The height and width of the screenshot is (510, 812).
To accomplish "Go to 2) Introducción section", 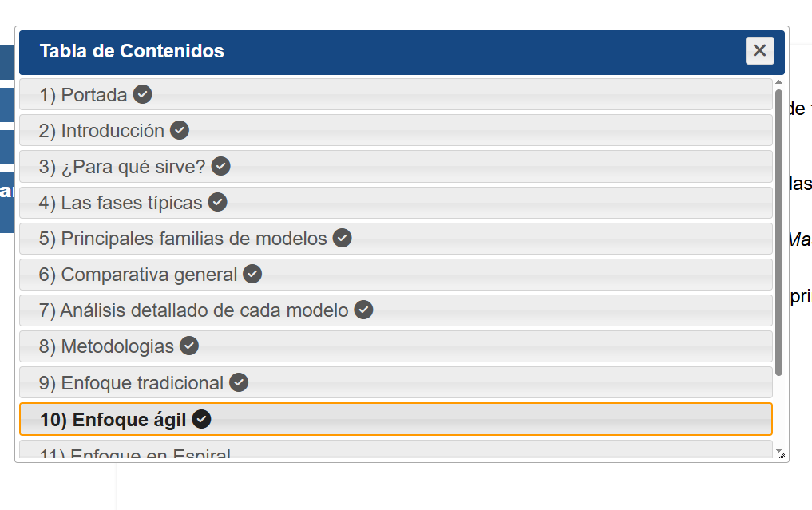I will [396, 130].
